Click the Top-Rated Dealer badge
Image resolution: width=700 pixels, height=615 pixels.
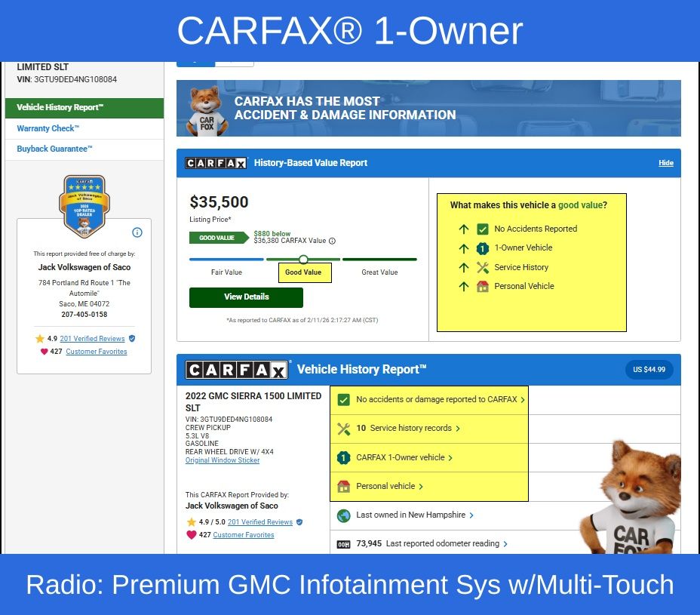tap(84, 206)
